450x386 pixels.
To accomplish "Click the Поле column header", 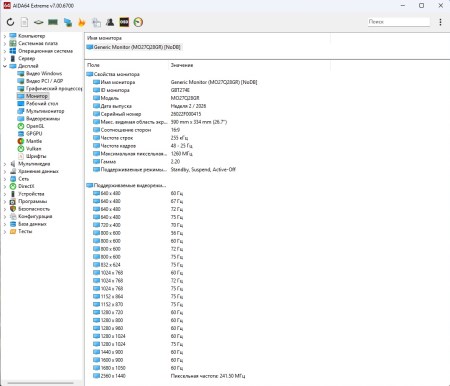I will [x=93, y=65].
